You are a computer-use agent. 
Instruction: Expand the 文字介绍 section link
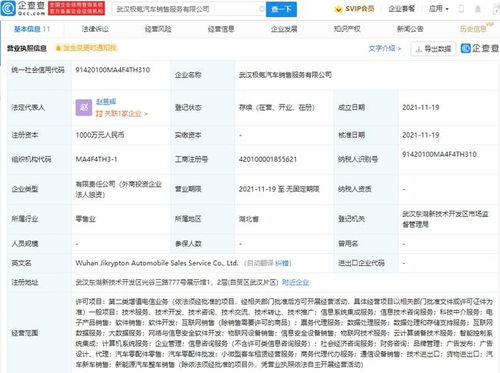(x=385, y=49)
